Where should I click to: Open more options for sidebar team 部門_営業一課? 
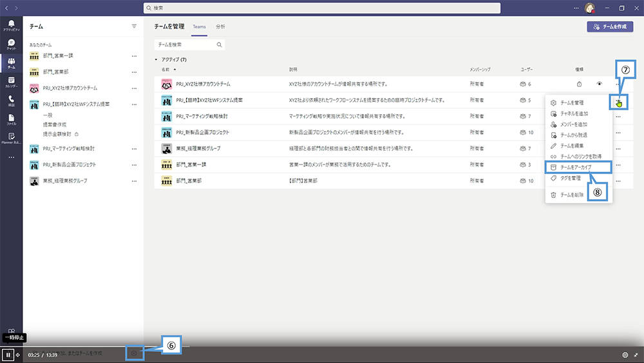134,56
